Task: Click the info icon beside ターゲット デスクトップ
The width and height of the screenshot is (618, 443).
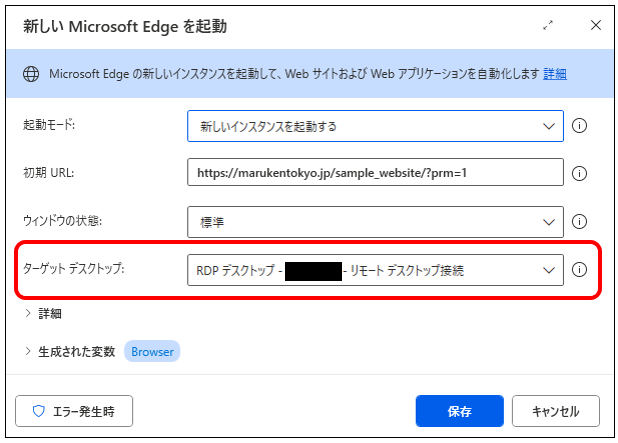Action: [x=579, y=270]
